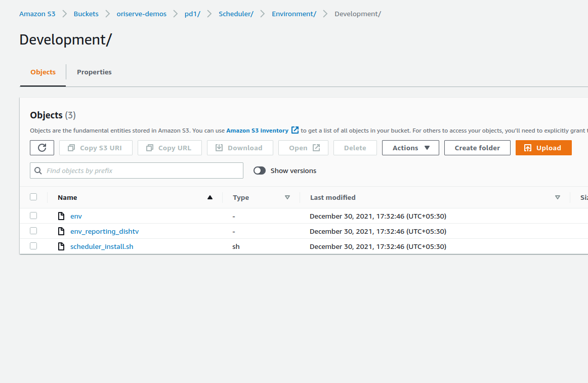Click the magnifier icon in the search box
588x383 pixels.
(38, 171)
